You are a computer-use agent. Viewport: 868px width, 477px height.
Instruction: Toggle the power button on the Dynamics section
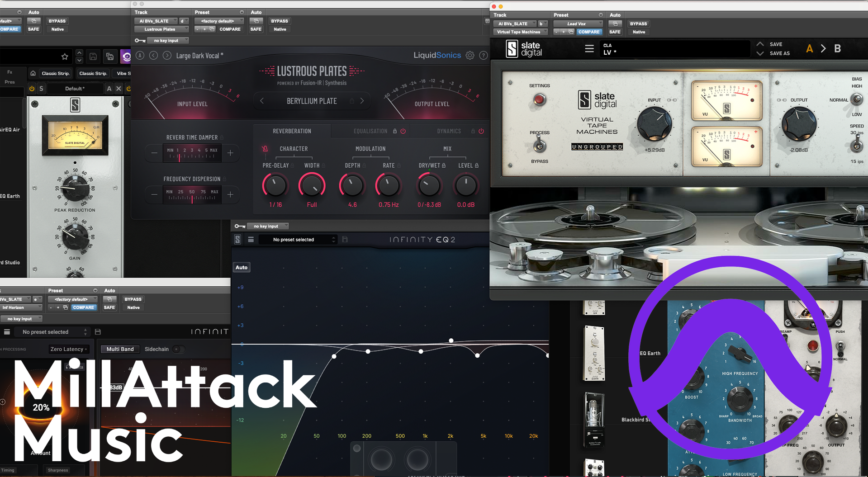(480, 131)
